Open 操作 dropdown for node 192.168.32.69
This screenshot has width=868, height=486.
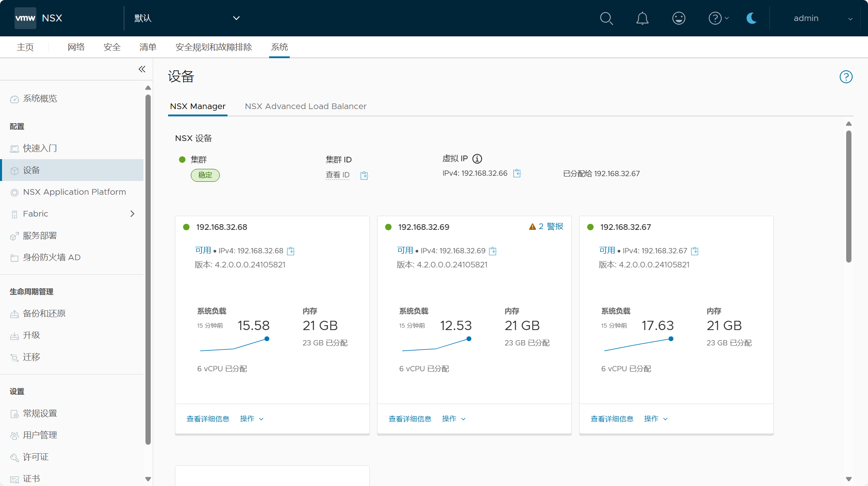tap(453, 419)
